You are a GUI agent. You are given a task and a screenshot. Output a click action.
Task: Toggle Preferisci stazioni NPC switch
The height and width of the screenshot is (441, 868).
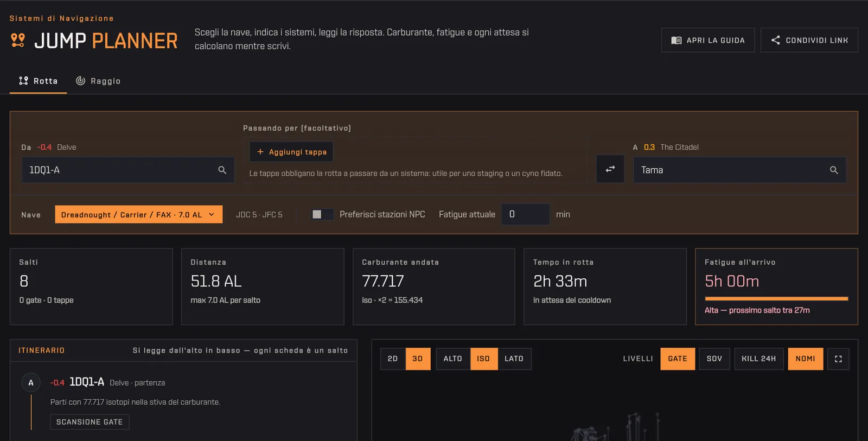click(322, 214)
